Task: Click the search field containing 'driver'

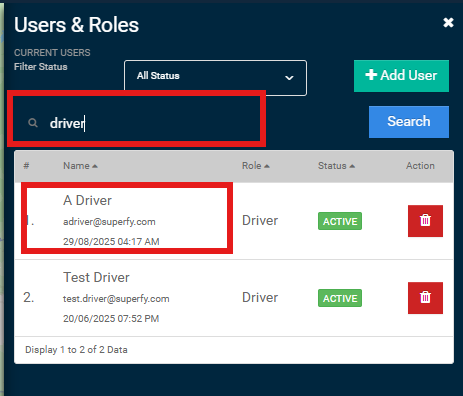Action: coord(137,123)
